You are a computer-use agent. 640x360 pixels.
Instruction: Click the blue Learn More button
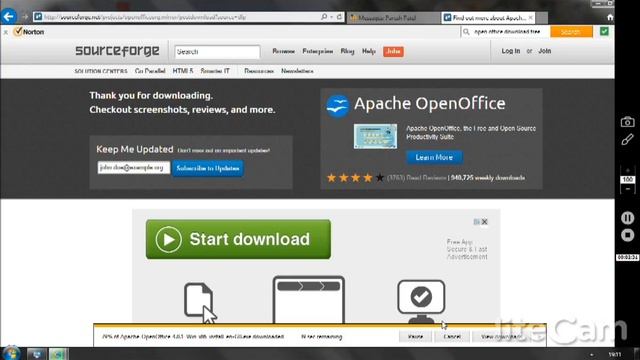pos(434,157)
